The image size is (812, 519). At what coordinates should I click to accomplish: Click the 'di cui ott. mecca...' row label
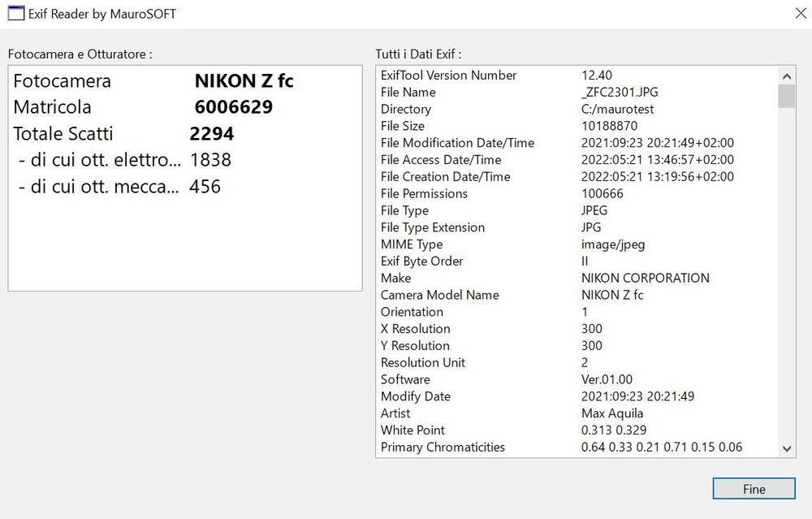pyautogui.click(x=98, y=187)
